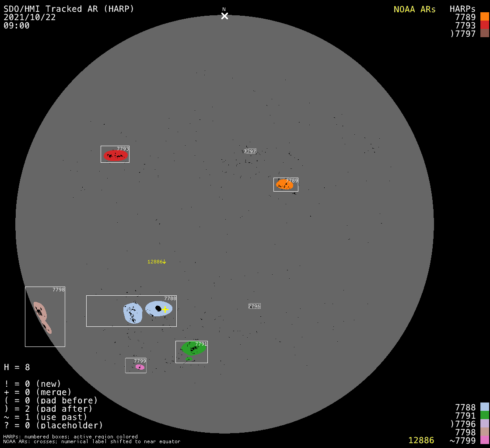Click the orange 7789 legend swatch
This screenshot has height=448, width=490.
pos(484,17)
